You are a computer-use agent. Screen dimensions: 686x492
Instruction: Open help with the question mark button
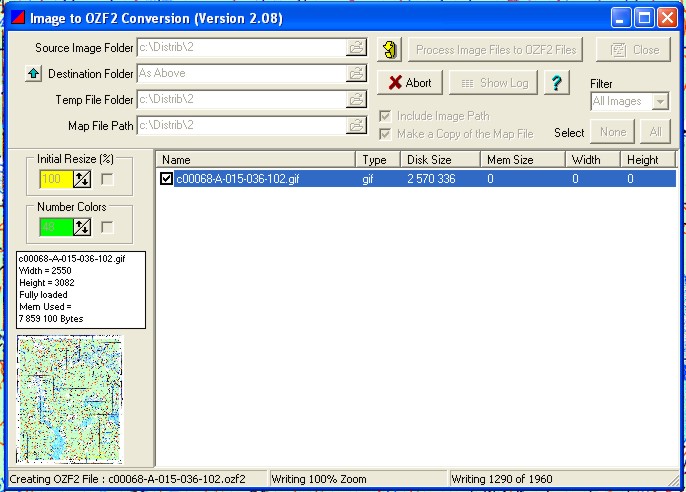pyautogui.click(x=556, y=82)
